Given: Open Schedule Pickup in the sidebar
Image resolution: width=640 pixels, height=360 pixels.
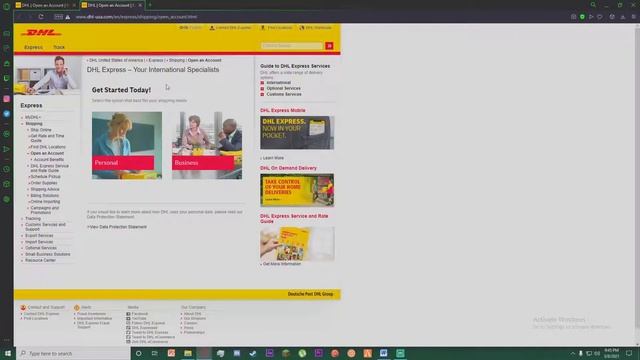Looking at the screenshot, I should pyautogui.click(x=45, y=177).
